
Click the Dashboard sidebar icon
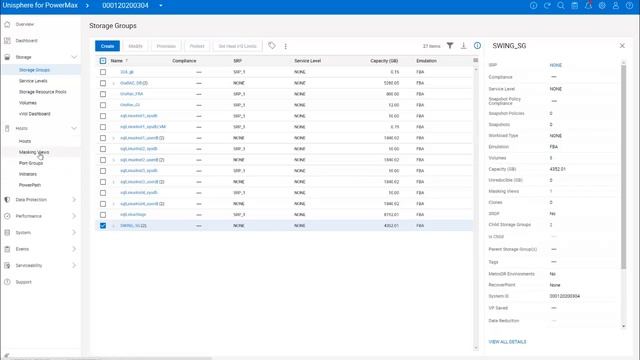click(7, 40)
